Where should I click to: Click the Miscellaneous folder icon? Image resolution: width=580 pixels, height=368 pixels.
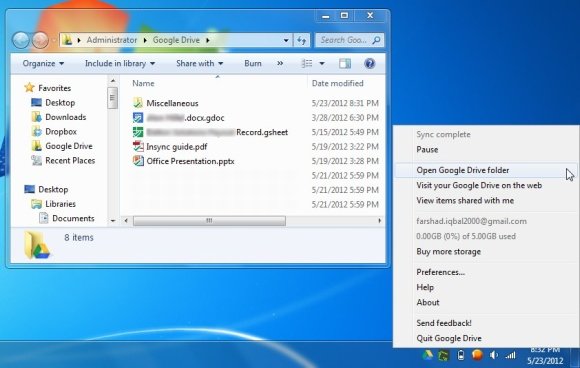pyautogui.click(x=138, y=103)
